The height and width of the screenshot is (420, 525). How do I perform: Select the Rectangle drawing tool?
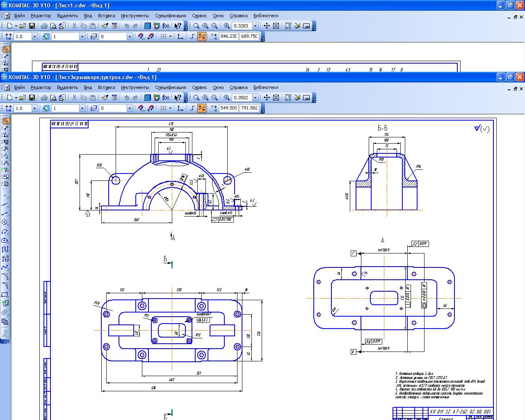pos(5,294)
